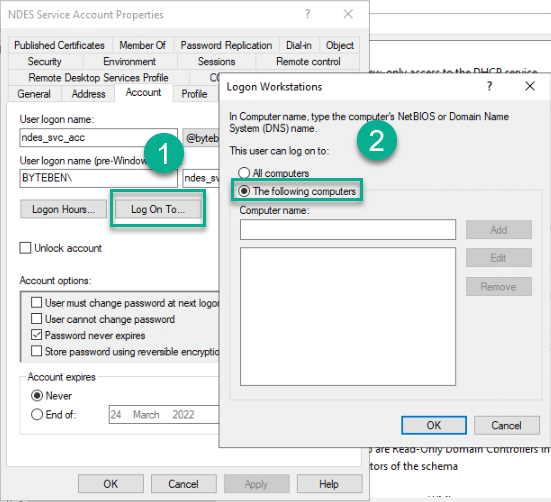Switch to the General tab

point(34,94)
